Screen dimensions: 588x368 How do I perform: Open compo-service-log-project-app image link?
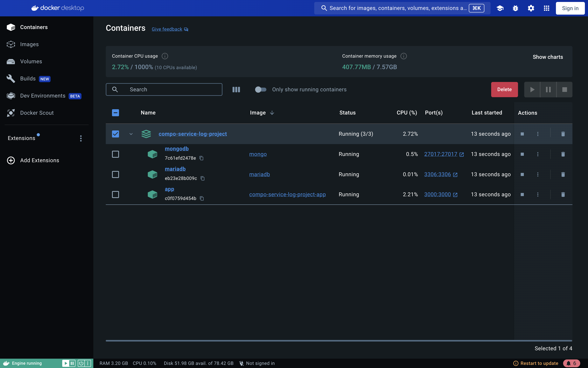pyautogui.click(x=287, y=195)
